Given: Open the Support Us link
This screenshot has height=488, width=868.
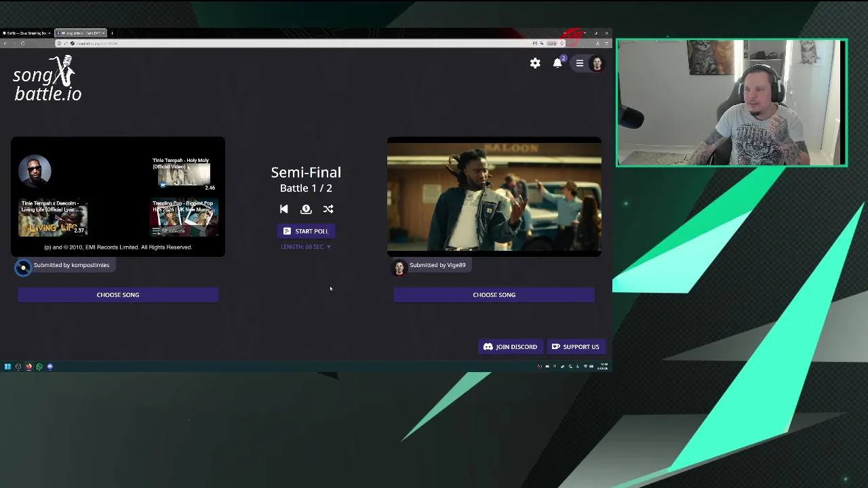Looking at the screenshot, I should pos(575,346).
